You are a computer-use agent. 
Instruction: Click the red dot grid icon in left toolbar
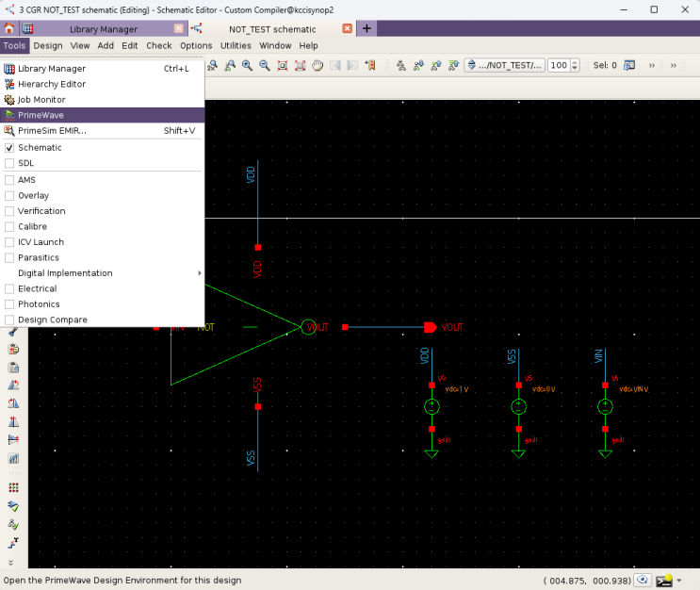tap(13, 487)
